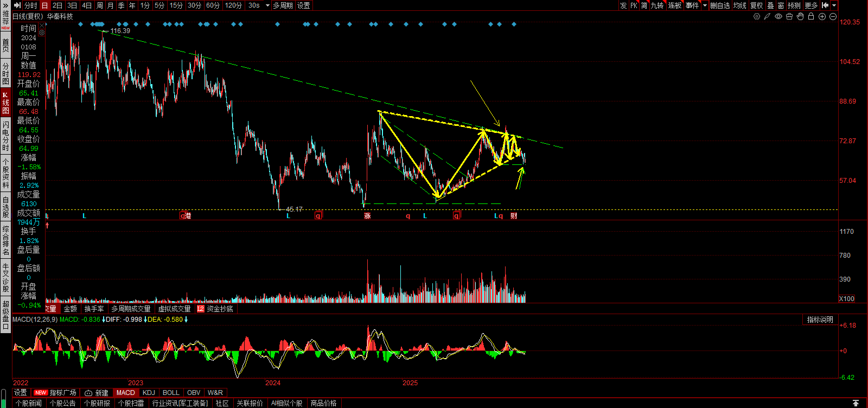This screenshot has height=408, width=868.
Task: Toggle the 预测 forecast option
Action: tap(794, 5)
